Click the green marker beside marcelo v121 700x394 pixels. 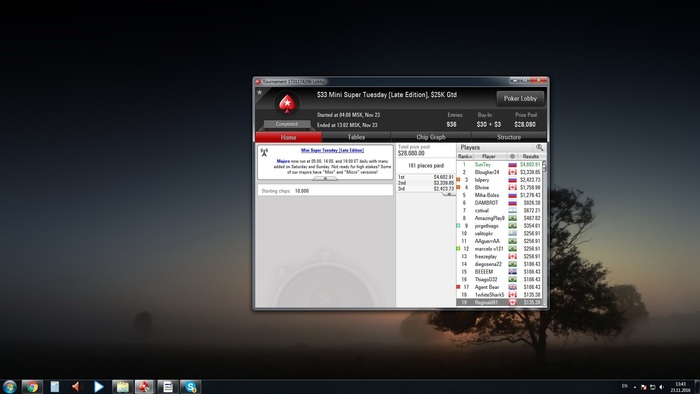pos(458,249)
